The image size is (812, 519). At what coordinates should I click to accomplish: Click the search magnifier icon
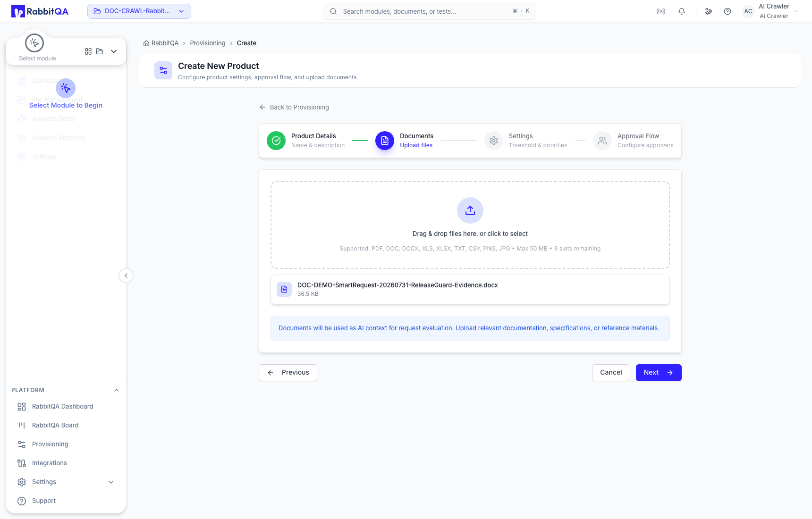[x=333, y=11]
